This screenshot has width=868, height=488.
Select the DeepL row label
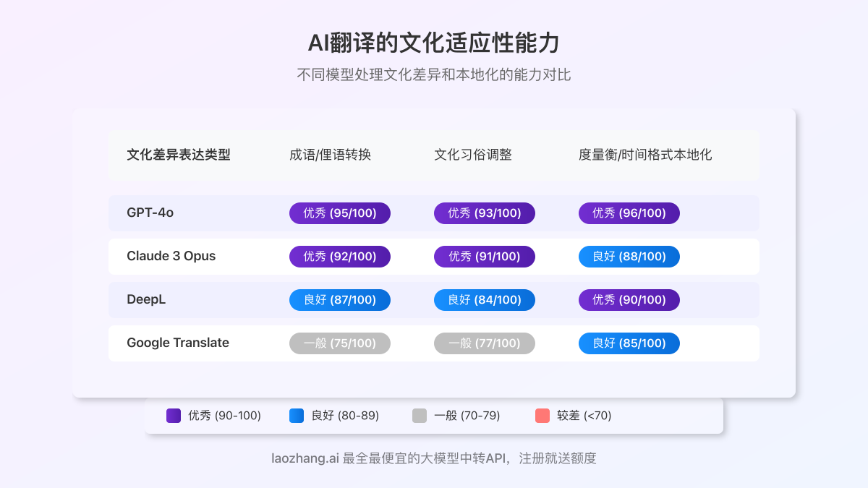[x=146, y=300]
